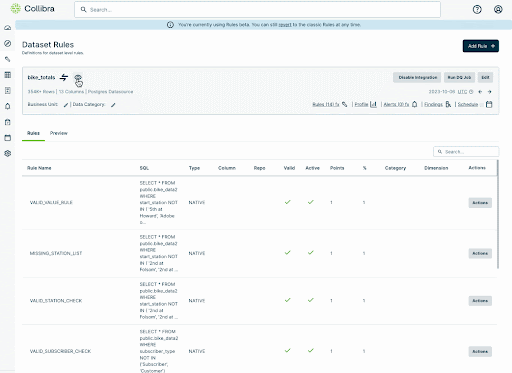
Task: Click the MISSING_STATION_LIST rule name
Action: click(x=56, y=253)
